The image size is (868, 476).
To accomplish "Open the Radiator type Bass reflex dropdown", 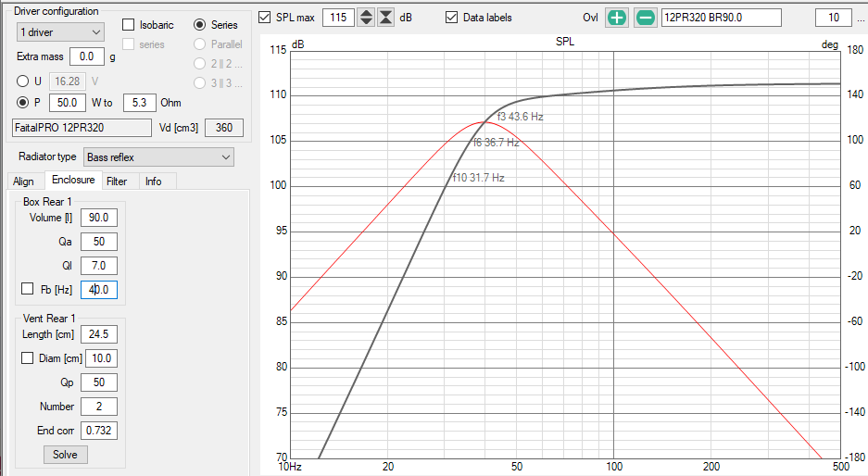I will click(158, 157).
